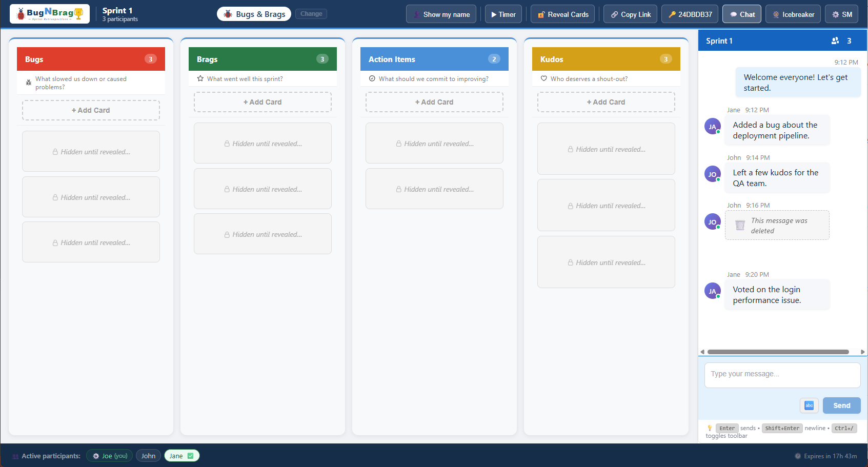868x467 pixels.
Task: Click the 'This message was deleted' text
Action: [x=779, y=226]
